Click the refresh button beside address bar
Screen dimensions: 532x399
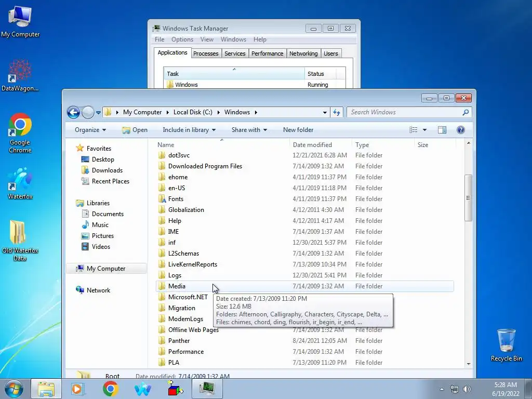pyautogui.click(x=337, y=112)
